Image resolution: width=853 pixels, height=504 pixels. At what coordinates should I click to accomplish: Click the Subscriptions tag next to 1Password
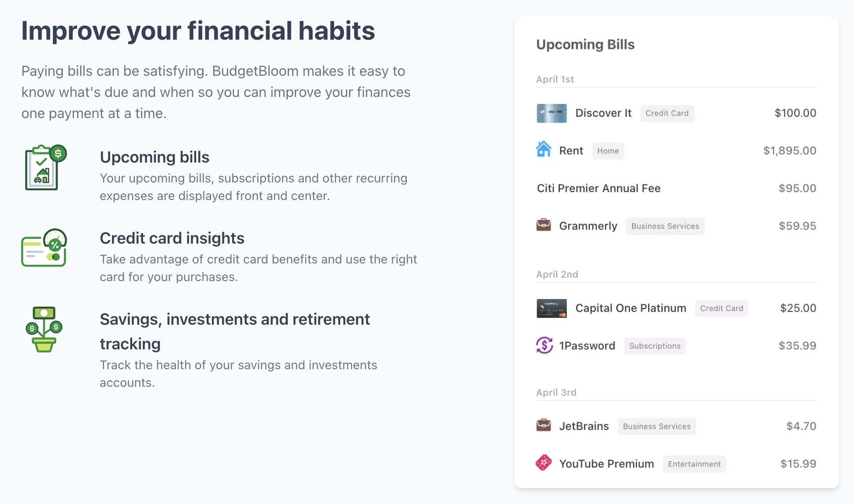coord(655,346)
